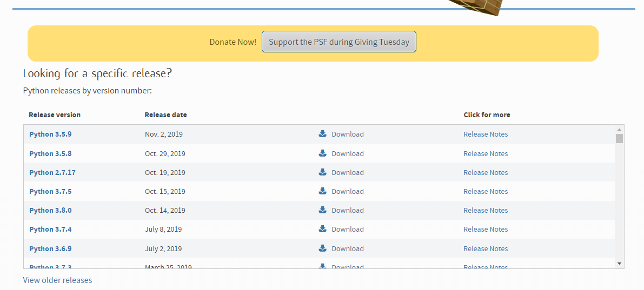Click the Release version column header
Image resolution: width=644 pixels, height=290 pixels.
coord(55,114)
